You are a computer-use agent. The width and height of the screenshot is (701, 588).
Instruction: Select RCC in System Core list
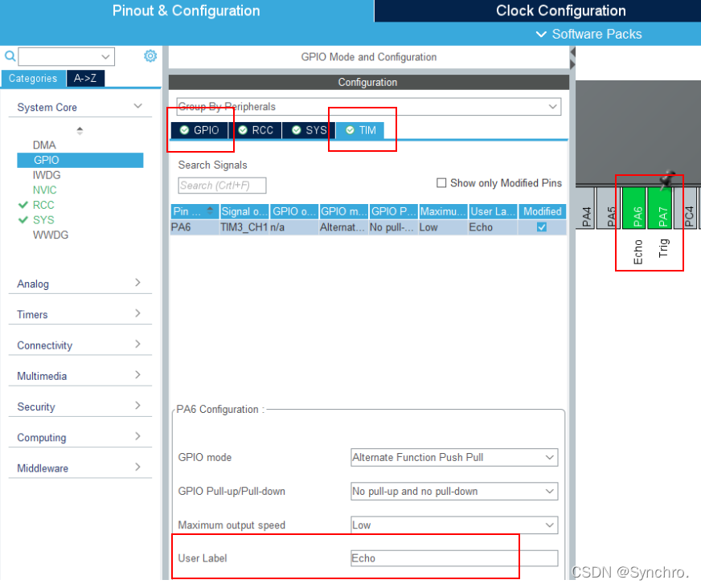click(43, 205)
